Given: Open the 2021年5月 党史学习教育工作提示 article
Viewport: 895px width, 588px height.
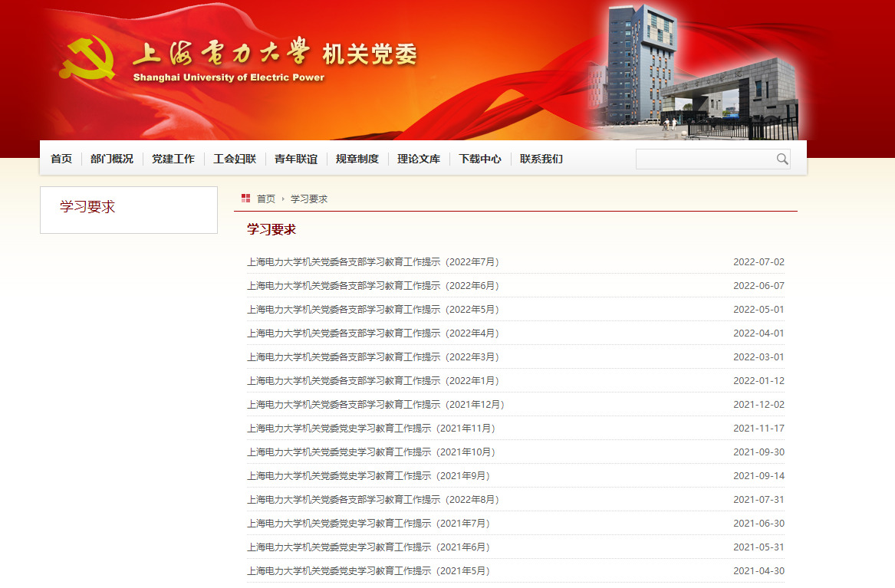Looking at the screenshot, I should (370, 571).
